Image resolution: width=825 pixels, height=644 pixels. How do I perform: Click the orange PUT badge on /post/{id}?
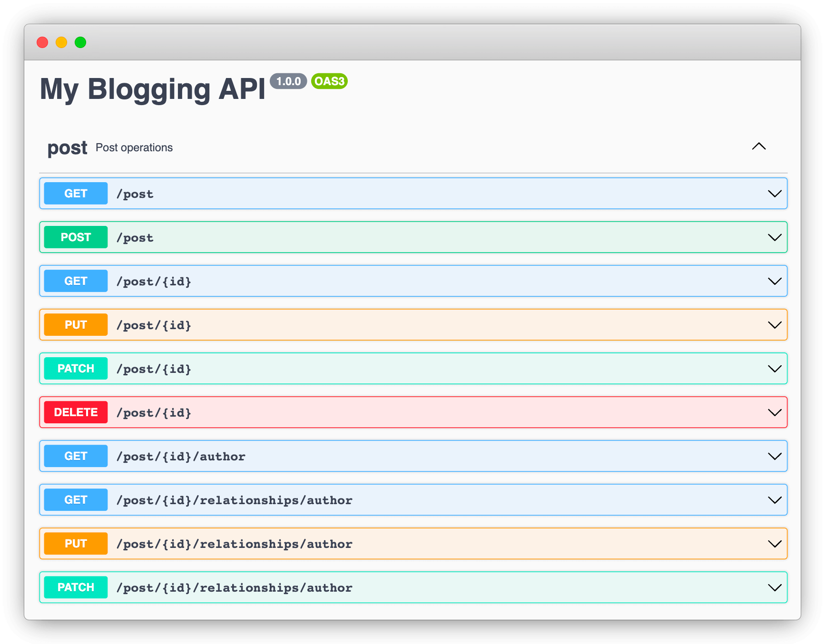[75, 324]
